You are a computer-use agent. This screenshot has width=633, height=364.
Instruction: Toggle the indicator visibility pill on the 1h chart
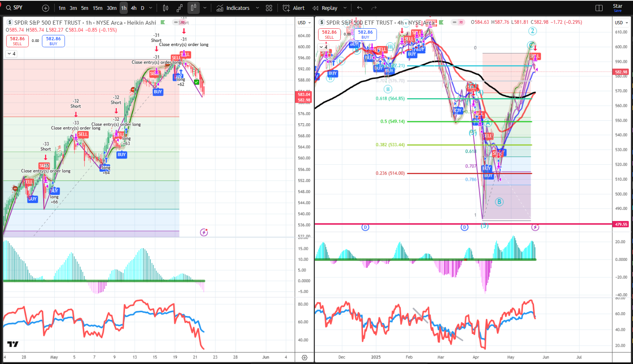click(x=179, y=22)
